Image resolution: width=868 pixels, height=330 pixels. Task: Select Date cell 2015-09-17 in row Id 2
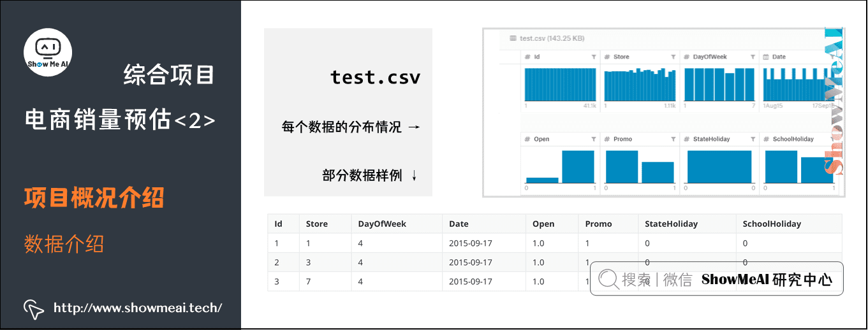click(471, 262)
